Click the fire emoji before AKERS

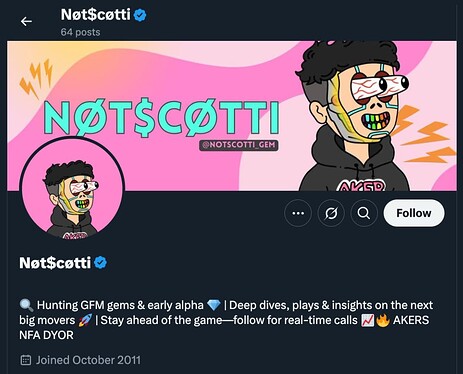coord(383,320)
